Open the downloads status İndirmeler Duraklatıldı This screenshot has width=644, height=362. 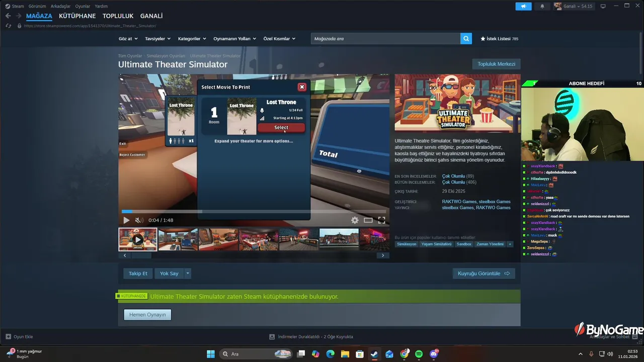point(311,336)
